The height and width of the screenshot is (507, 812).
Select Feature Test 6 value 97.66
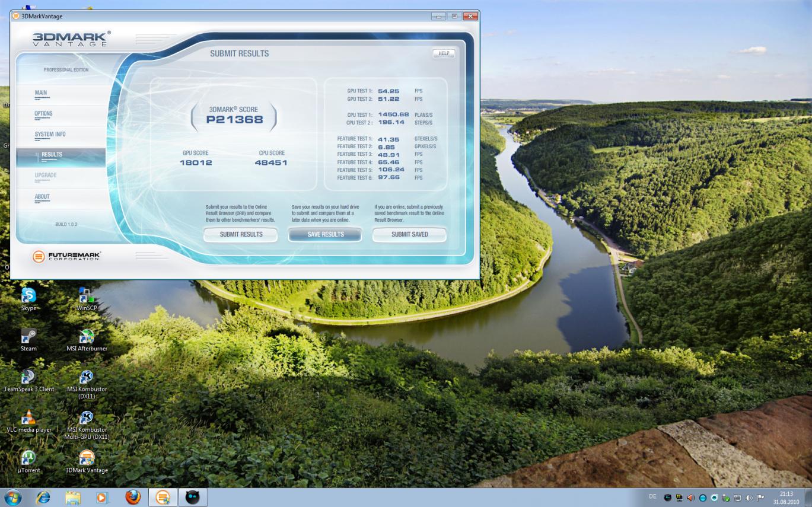(x=389, y=177)
